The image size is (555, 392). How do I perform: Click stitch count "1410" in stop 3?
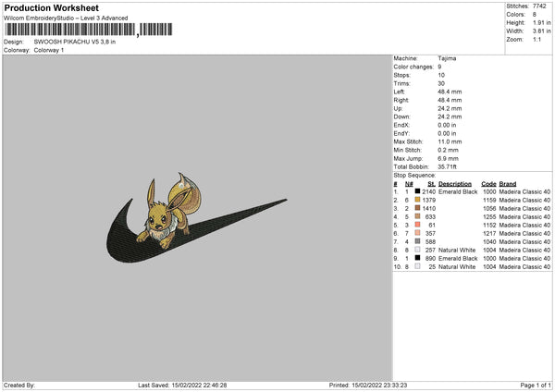click(x=429, y=208)
